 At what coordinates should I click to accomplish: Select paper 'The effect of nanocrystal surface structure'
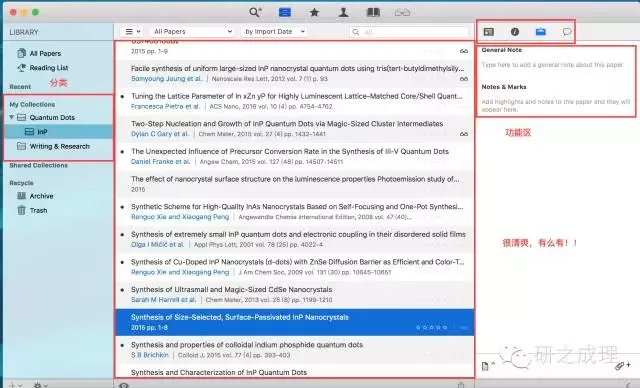(295, 184)
